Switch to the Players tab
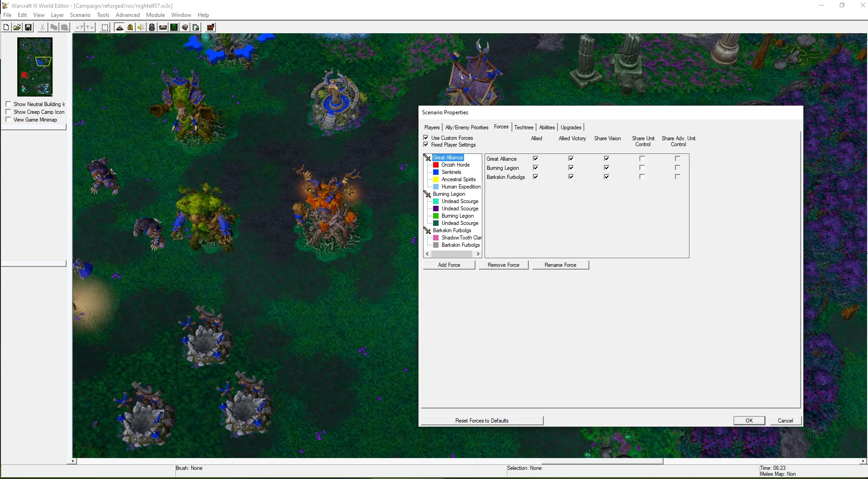Screen dimensions: 868x479 (x=432, y=127)
